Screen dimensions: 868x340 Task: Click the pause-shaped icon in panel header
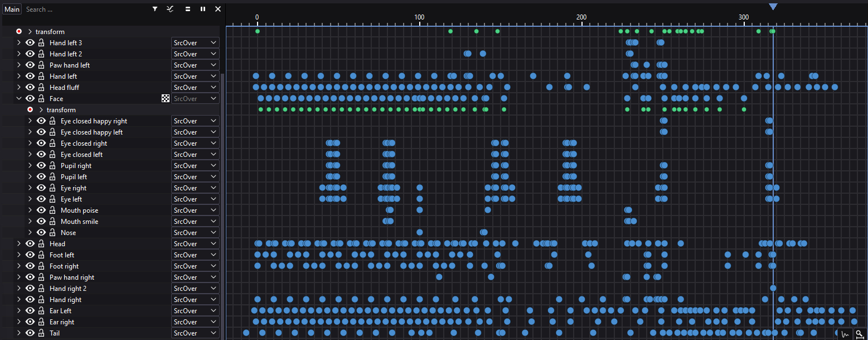coord(203,9)
